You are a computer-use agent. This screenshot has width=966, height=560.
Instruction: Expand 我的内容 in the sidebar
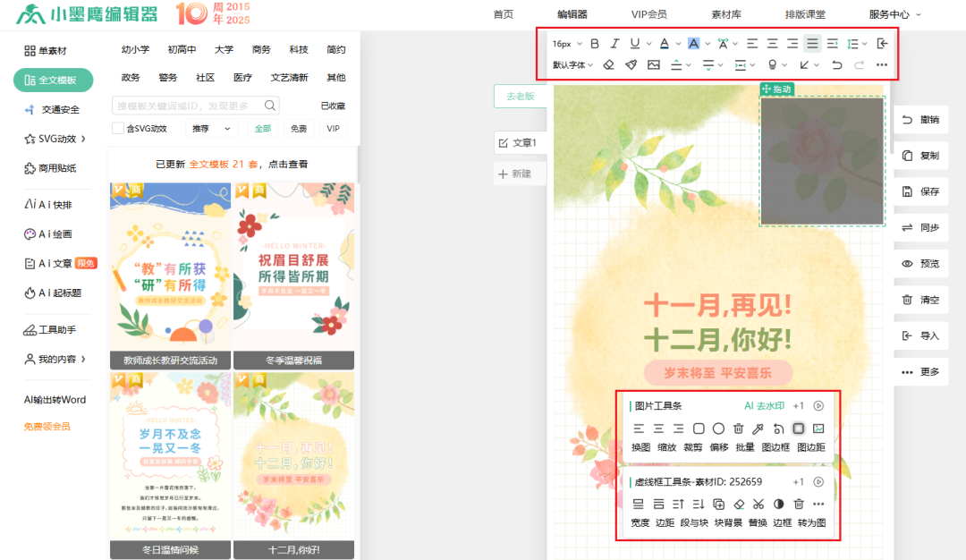(55, 359)
